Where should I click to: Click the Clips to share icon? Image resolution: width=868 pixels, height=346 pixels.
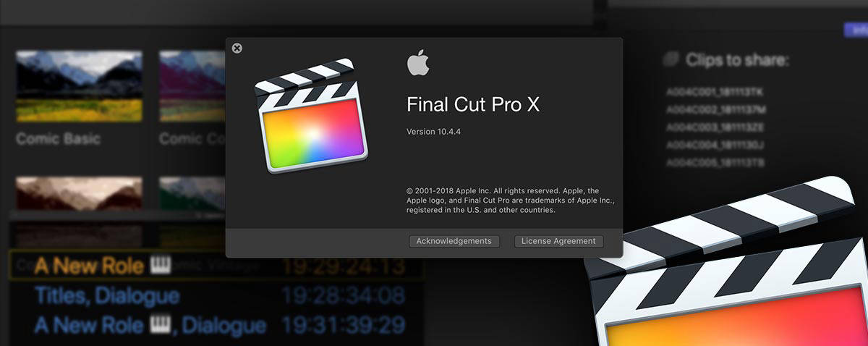[672, 59]
